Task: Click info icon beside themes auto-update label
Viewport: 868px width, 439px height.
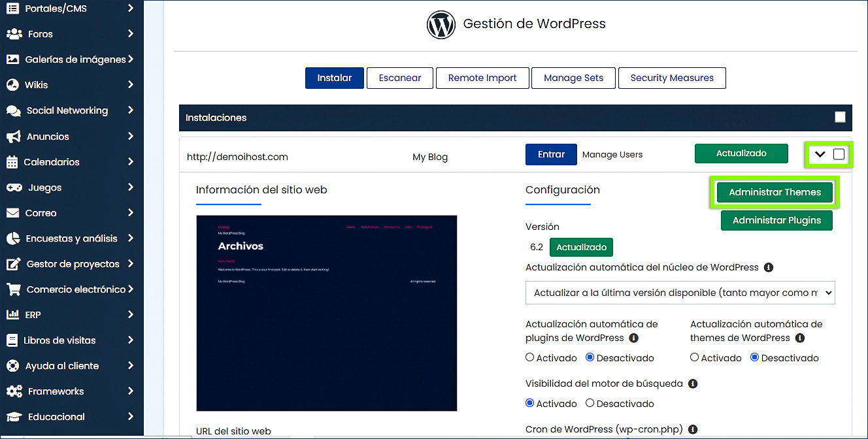Action: click(800, 338)
